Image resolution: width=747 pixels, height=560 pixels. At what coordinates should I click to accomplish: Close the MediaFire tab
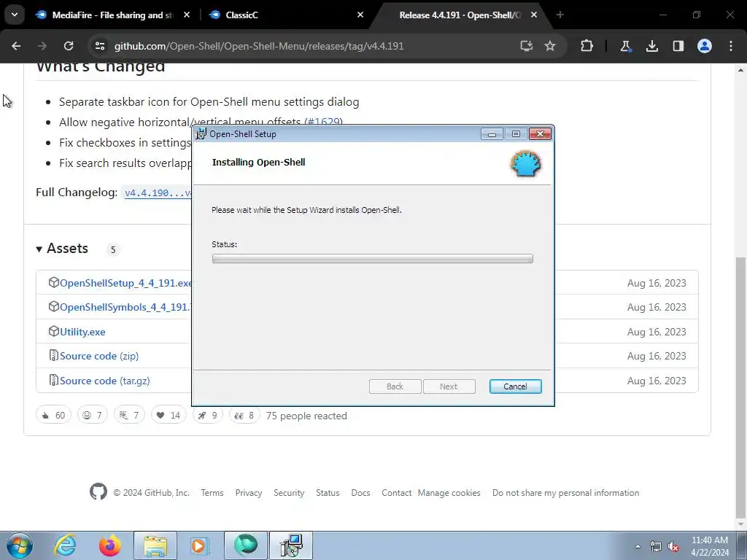pyautogui.click(x=187, y=15)
